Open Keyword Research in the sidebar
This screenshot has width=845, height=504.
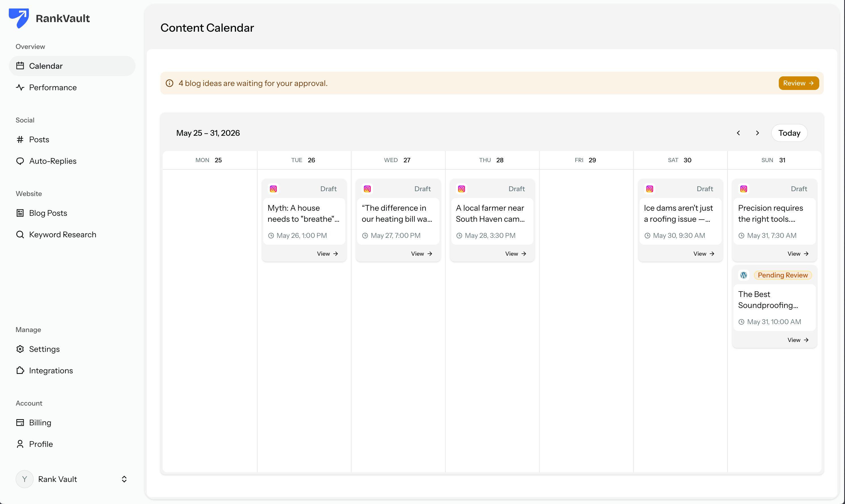click(72, 235)
